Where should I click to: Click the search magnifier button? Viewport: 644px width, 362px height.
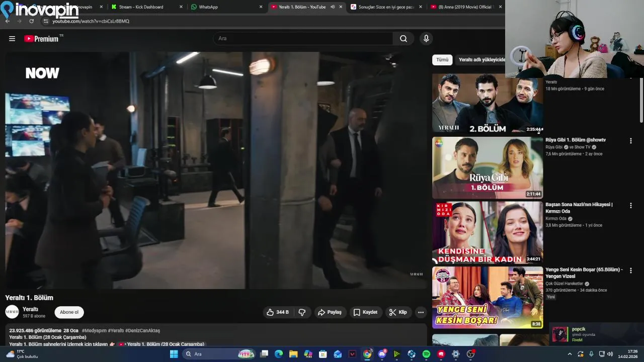pos(404,39)
